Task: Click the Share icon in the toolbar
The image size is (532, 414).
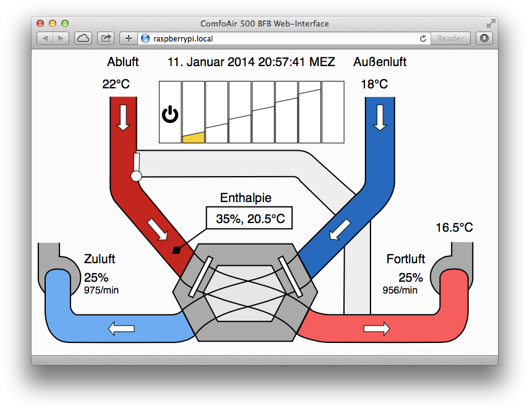Action: click(x=106, y=39)
